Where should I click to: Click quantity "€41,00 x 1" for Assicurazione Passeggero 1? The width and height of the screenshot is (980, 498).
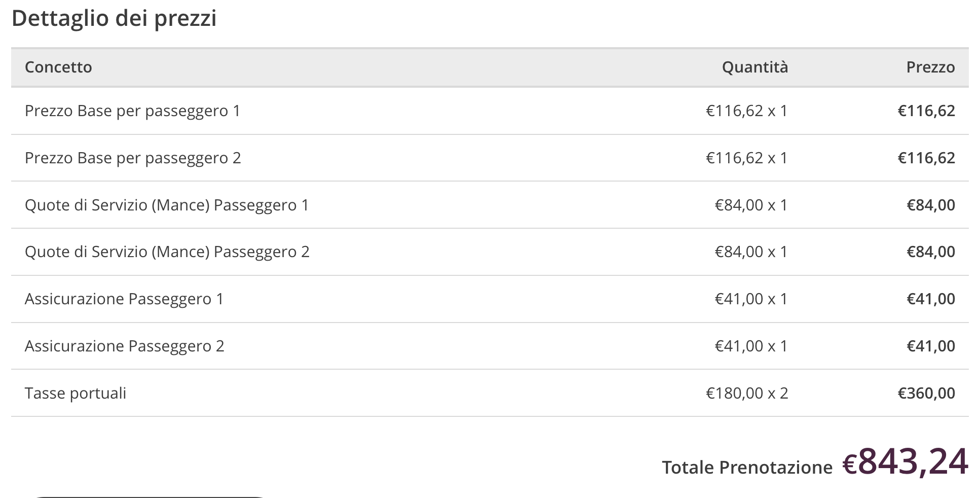[x=751, y=299]
